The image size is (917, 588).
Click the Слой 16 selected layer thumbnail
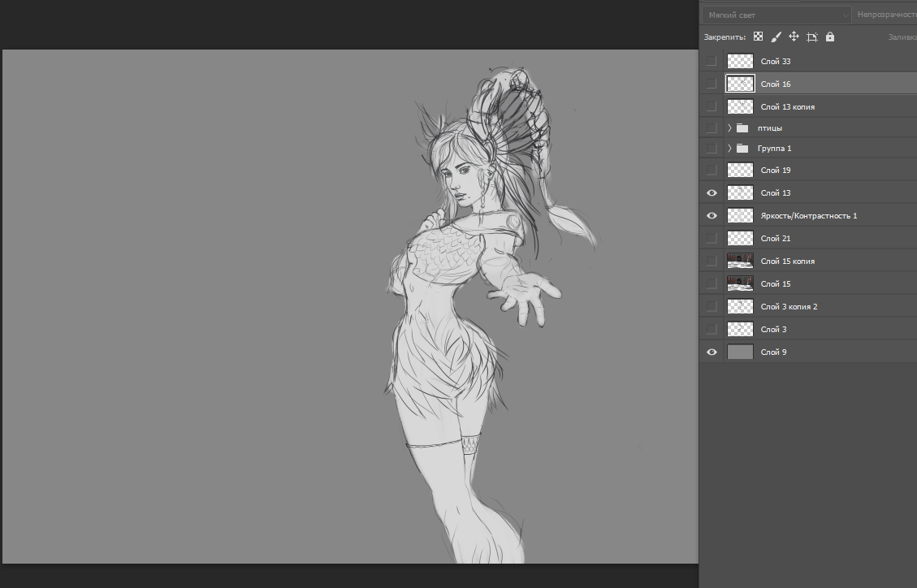[x=740, y=84]
